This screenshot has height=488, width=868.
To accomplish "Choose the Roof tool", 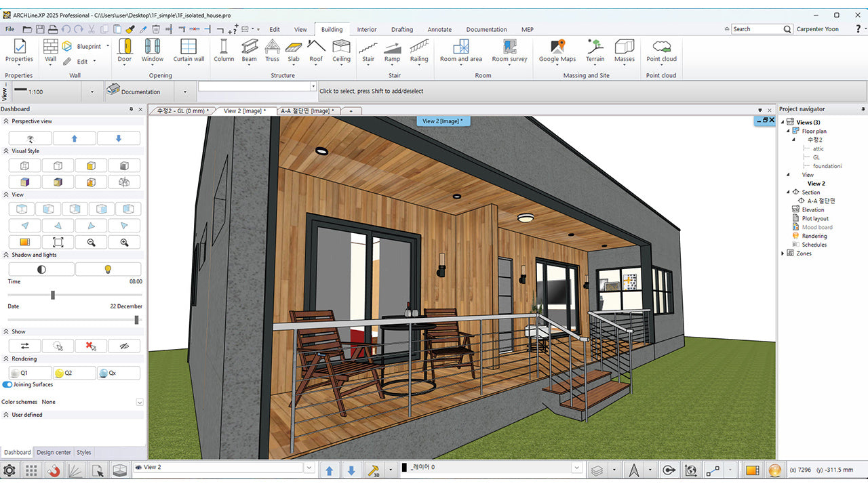I will pos(316,50).
